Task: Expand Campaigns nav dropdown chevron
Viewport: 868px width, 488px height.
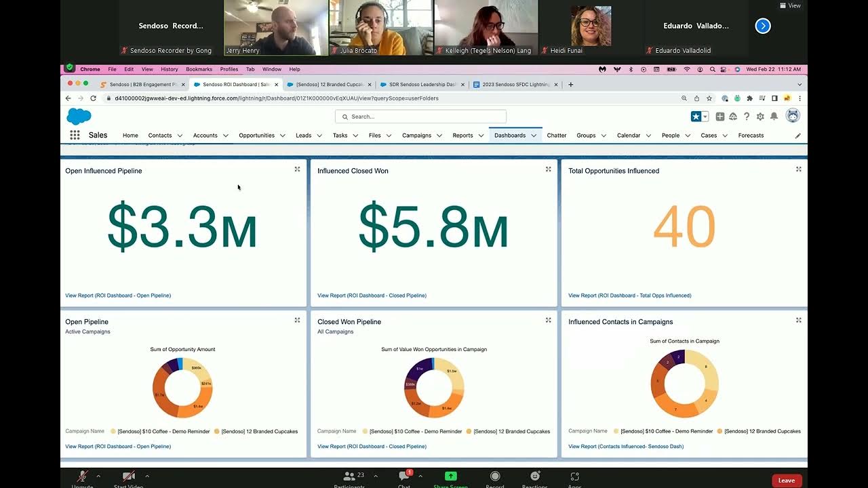Action: [x=439, y=136]
